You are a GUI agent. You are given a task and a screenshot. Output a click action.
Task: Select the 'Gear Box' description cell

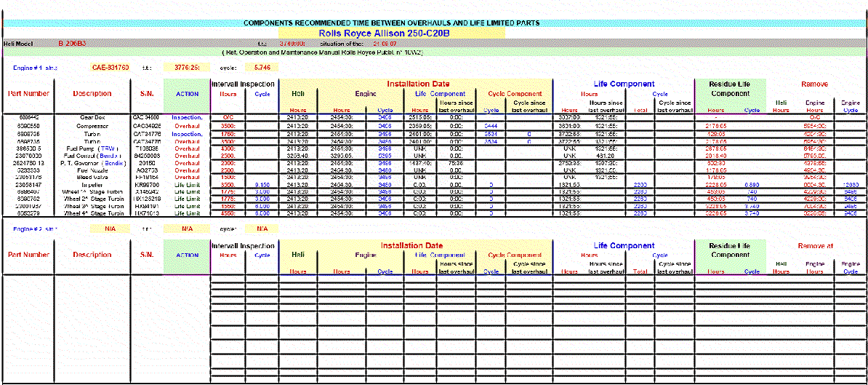(92, 117)
